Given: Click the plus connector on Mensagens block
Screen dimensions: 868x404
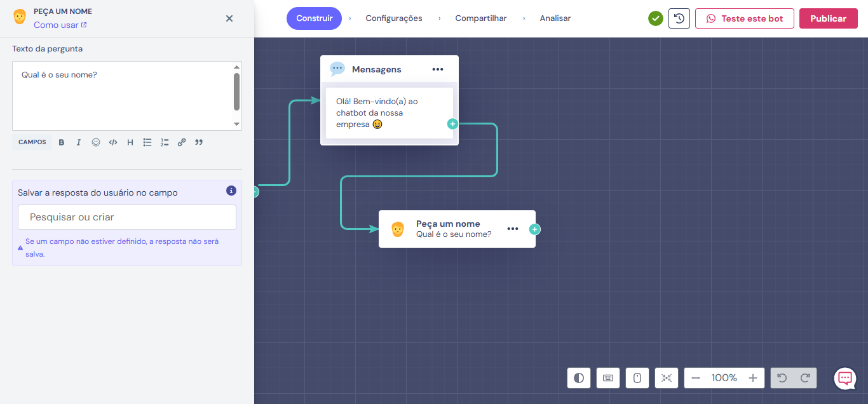Looking at the screenshot, I should coord(452,124).
